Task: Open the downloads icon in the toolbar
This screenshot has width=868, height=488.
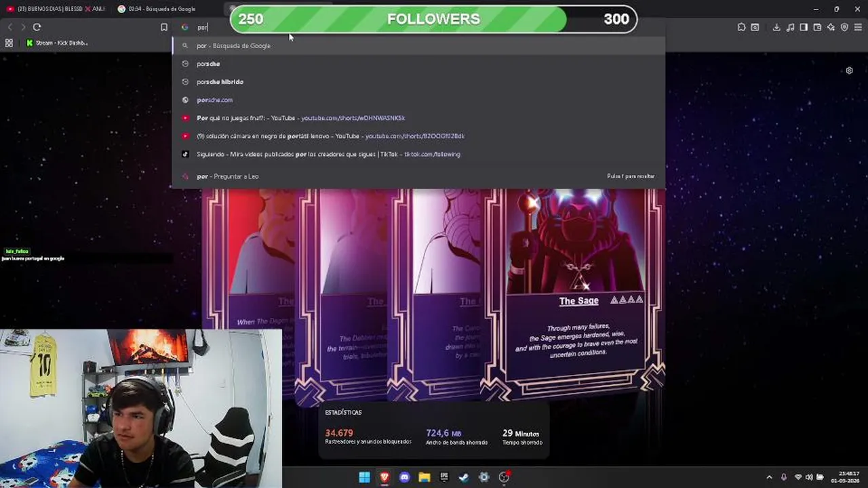Action: pos(776,27)
